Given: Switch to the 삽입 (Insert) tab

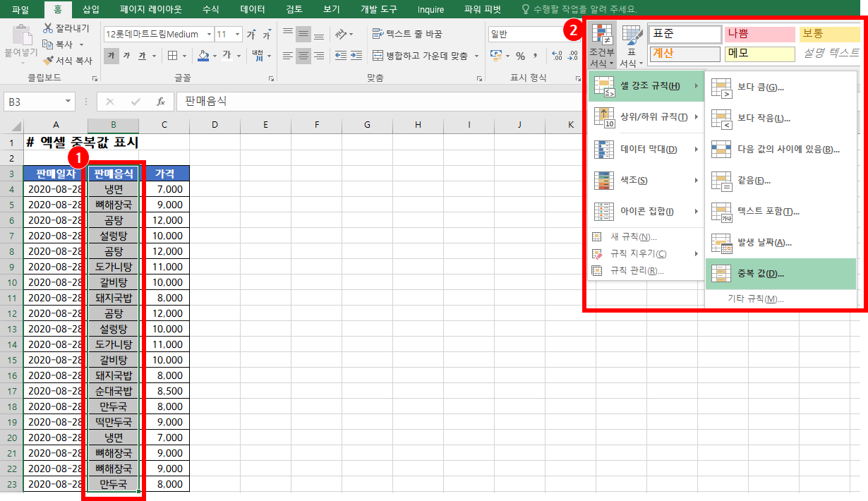Looking at the screenshot, I should pos(91,10).
